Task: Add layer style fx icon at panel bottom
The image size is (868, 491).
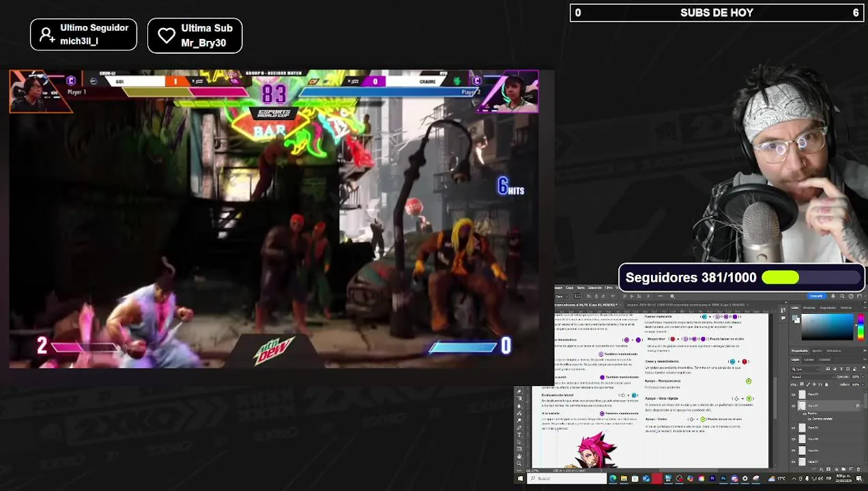Action: tap(821, 469)
